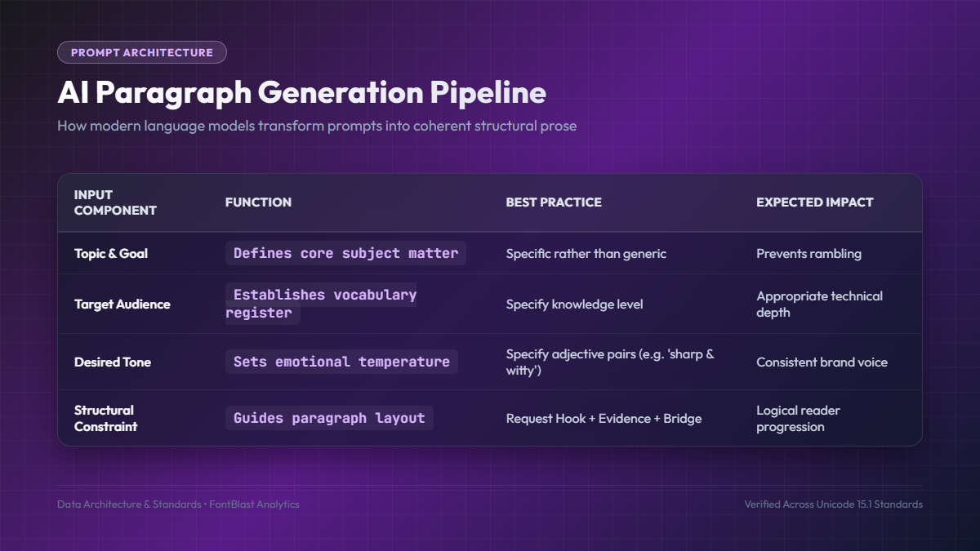Select the Structural Constraint row label

tap(106, 419)
